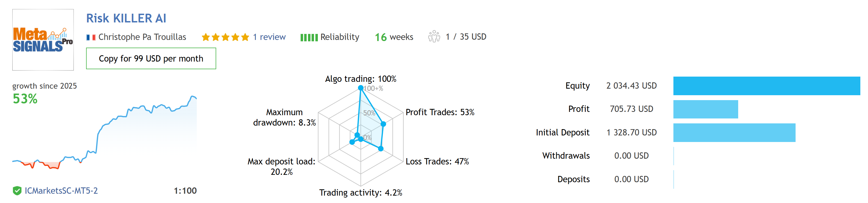Click the 53% growth value
The height and width of the screenshot is (203, 868).
point(25,99)
